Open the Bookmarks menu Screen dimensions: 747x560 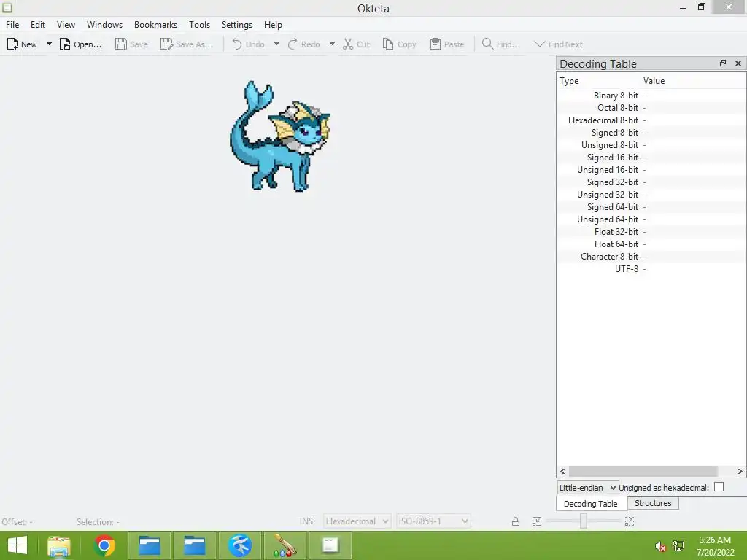[155, 25]
